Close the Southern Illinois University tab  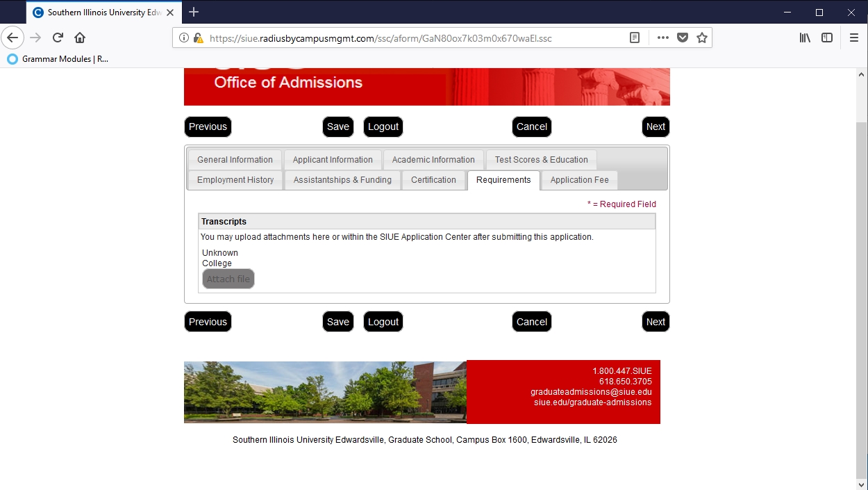pos(170,13)
